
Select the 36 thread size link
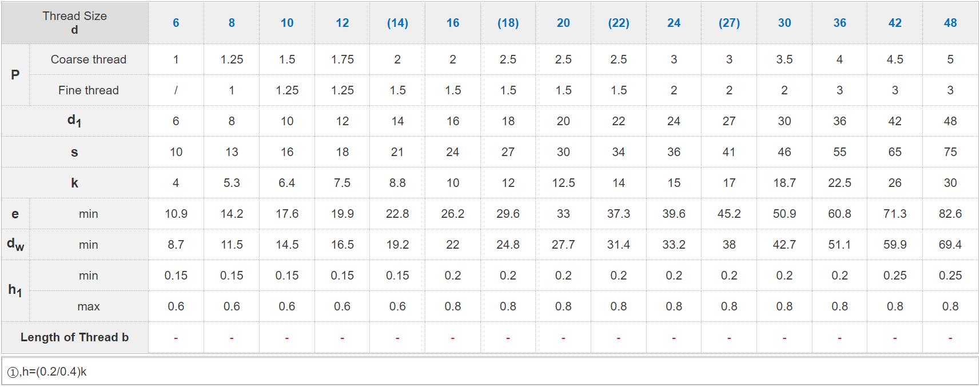coord(839,23)
